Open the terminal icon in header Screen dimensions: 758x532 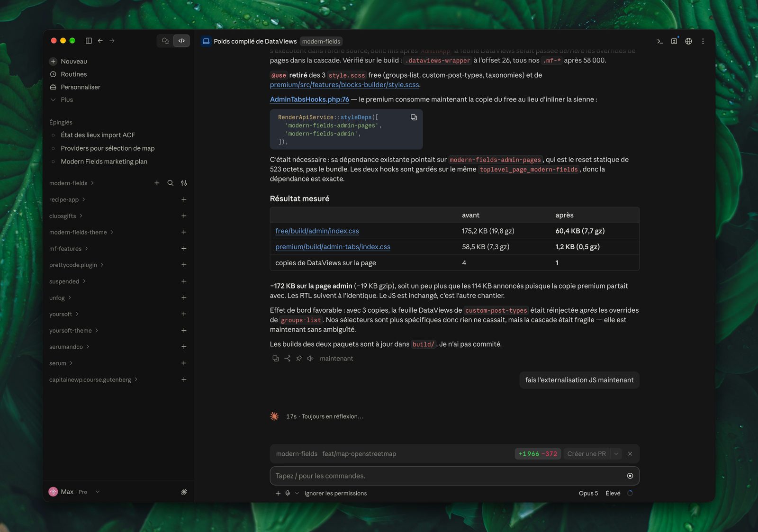(660, 41)
